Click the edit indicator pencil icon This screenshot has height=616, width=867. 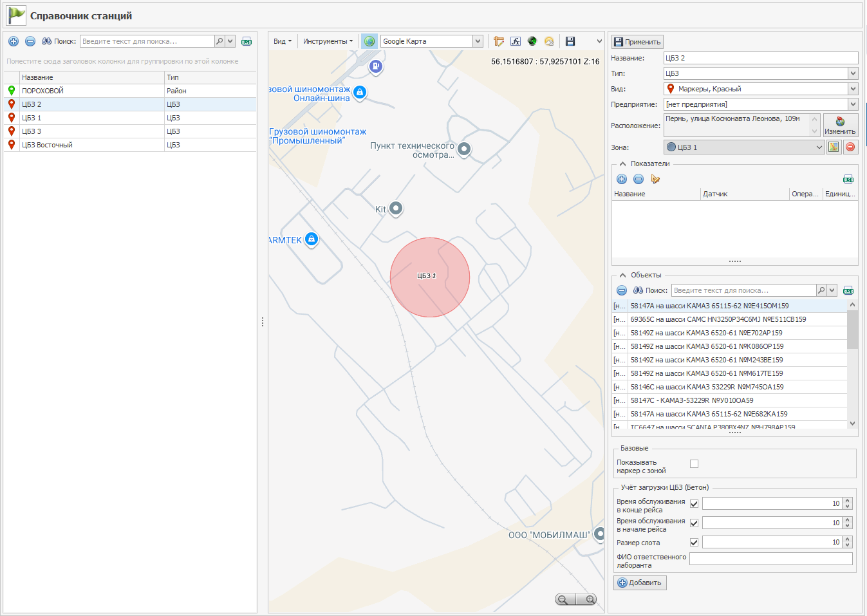point(655,179)
